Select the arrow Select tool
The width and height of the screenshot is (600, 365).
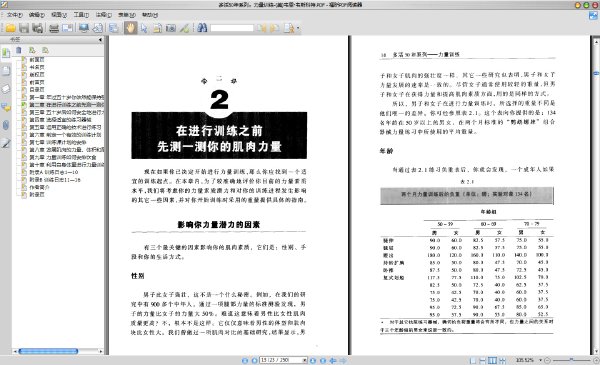144,28
